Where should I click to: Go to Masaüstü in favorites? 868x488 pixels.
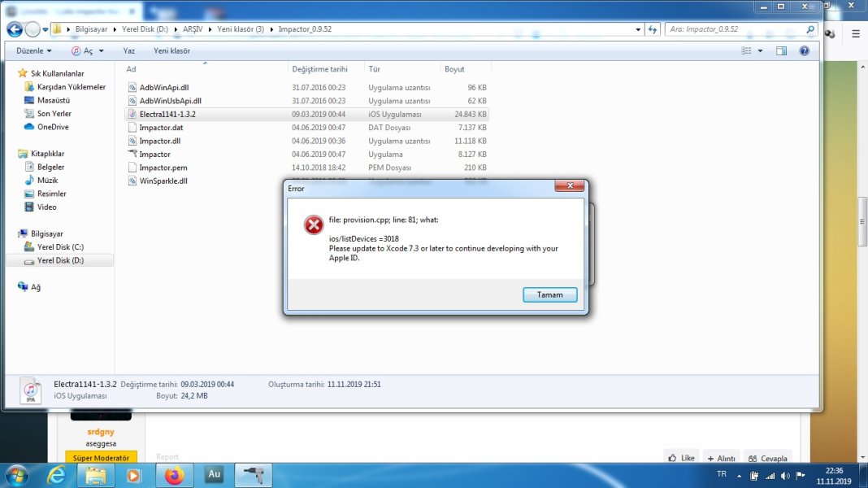point(52,100)
